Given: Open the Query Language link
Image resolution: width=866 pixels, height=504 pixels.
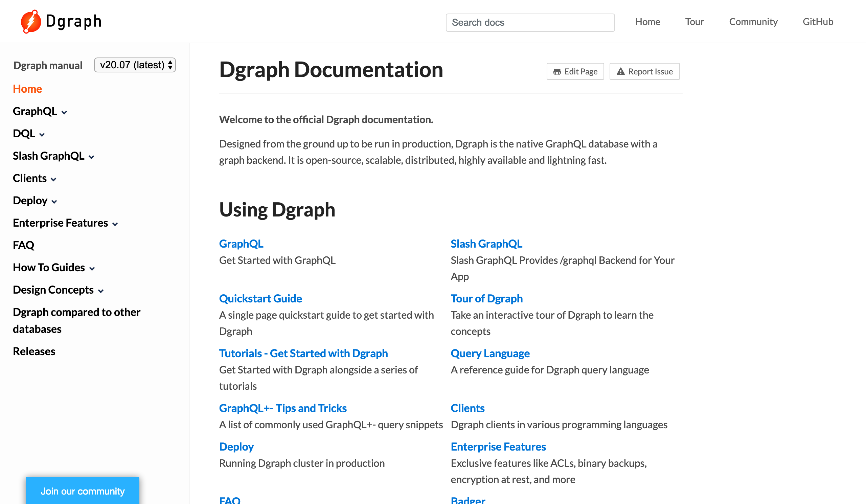Looking at the screenshot, I should point(490,353).
